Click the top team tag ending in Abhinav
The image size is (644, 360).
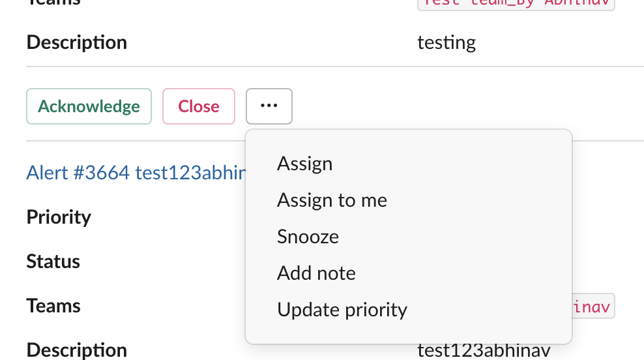[x=516, y=3]
